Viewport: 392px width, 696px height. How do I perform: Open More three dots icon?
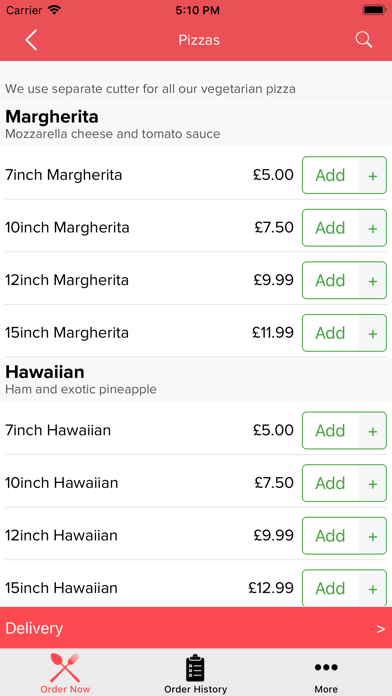(x=326, y=667)
